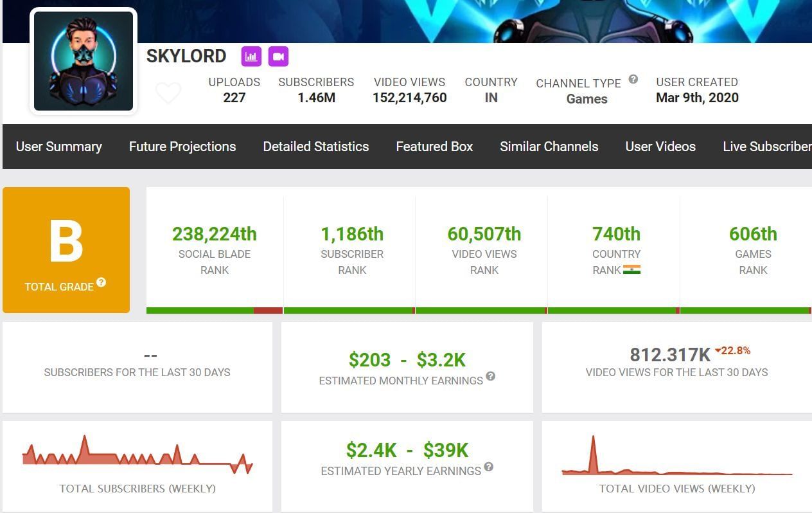The width and height of the screenshot is (812, 513).
Task: Click the Total Grade help icon
Action: click(101, 283)
